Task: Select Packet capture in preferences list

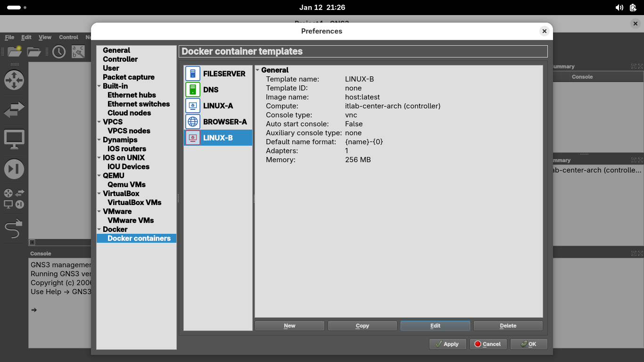Action: point(128,77)
